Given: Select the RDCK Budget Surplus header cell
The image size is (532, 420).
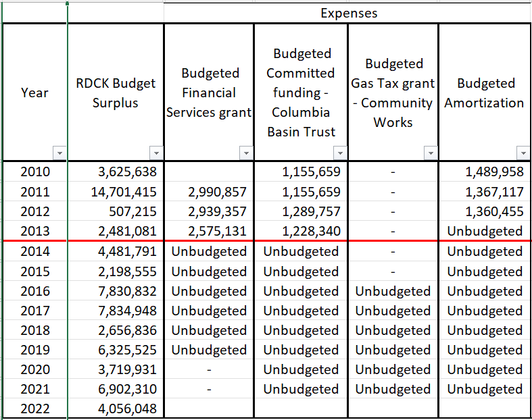Looking at the screenshot, I should point(116,93).
